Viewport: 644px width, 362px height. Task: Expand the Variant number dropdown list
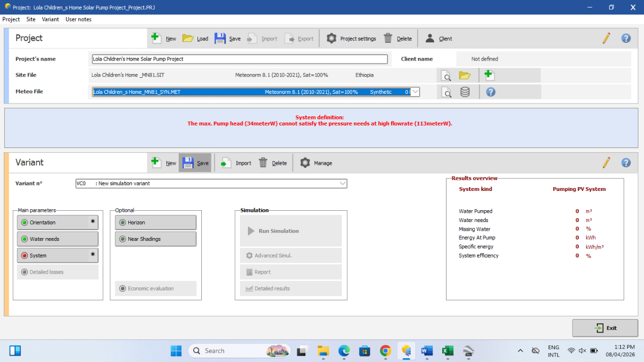coord(342,183)
